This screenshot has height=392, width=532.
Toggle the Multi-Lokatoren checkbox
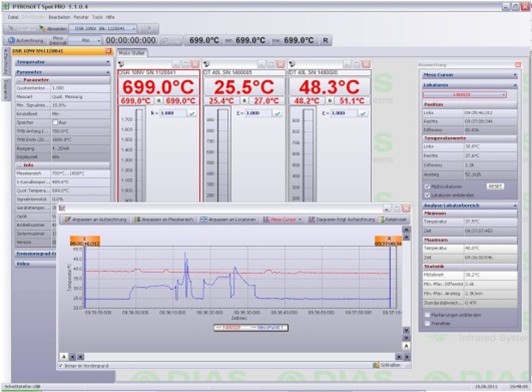pos(428,187)
